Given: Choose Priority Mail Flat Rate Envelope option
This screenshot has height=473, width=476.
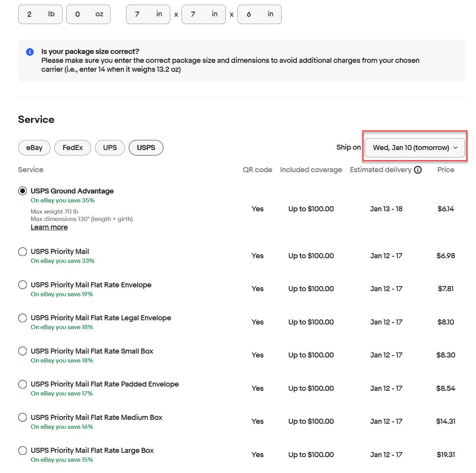Looking at the screenshot, I should [23, 285].
